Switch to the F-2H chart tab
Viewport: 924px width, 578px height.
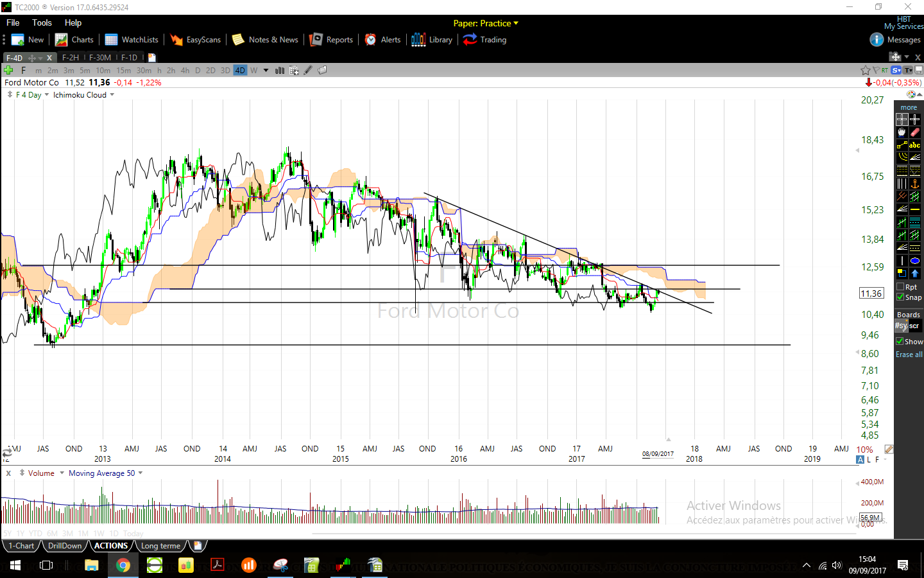pos(71,58)
